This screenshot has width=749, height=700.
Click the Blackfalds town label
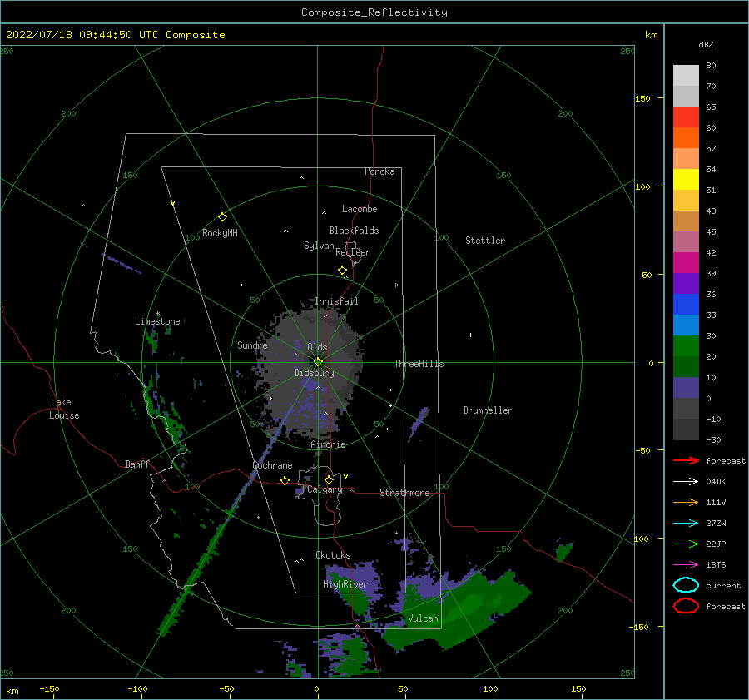(x=354, y=231)
